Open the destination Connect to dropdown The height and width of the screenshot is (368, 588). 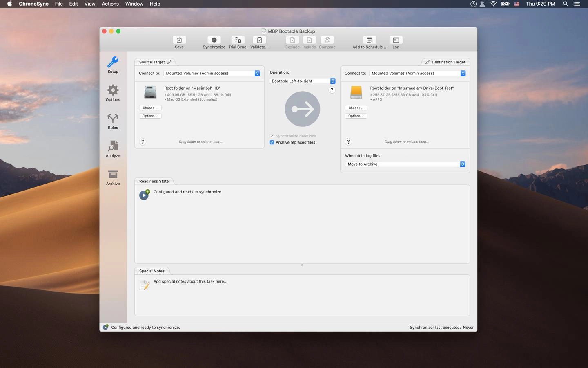pos(417,73)
